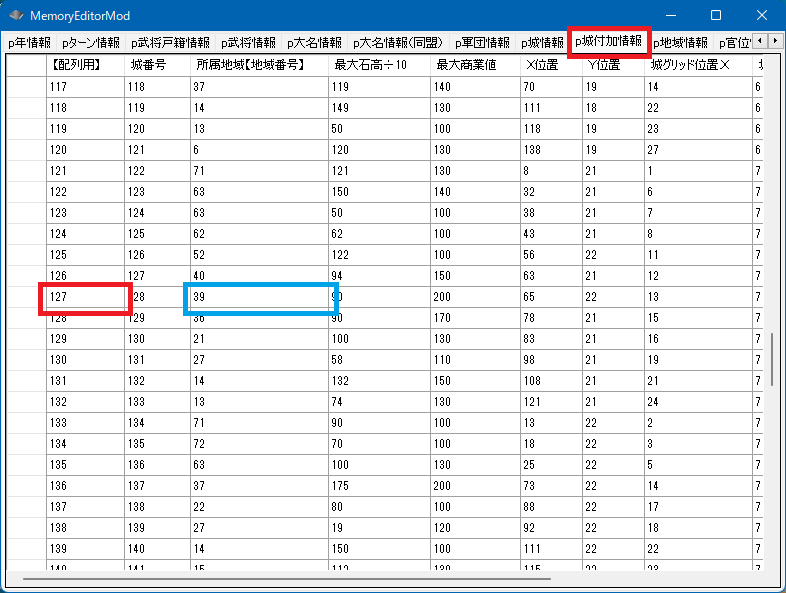
Task: Select the p武将戸籍情報 tab
Action: tap(170, 43)
